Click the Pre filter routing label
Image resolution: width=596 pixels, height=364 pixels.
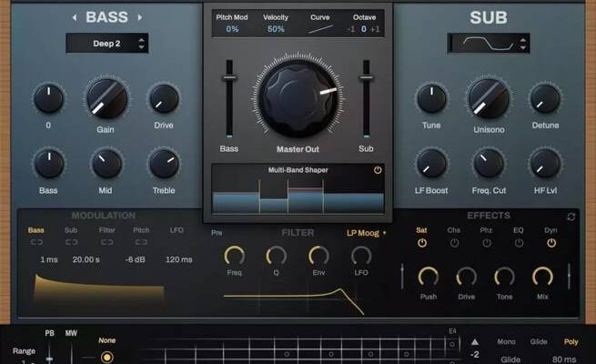point(217,233)
